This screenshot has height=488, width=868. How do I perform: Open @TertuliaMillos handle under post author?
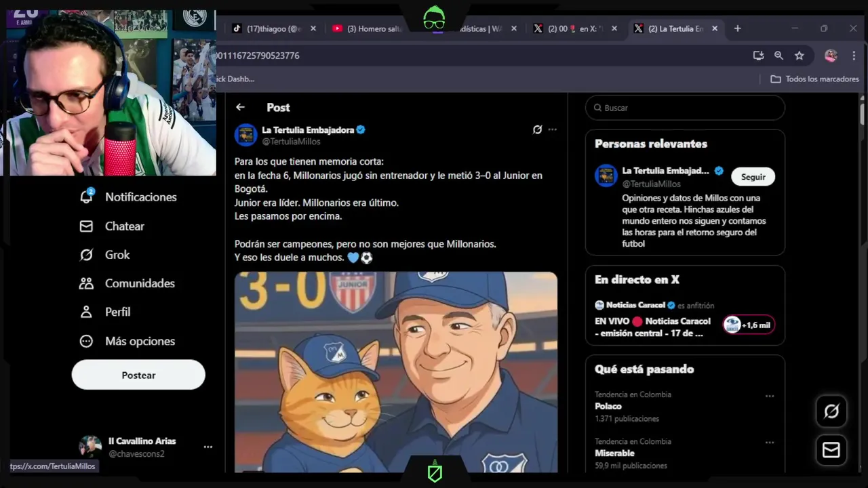tap(291, 142)
